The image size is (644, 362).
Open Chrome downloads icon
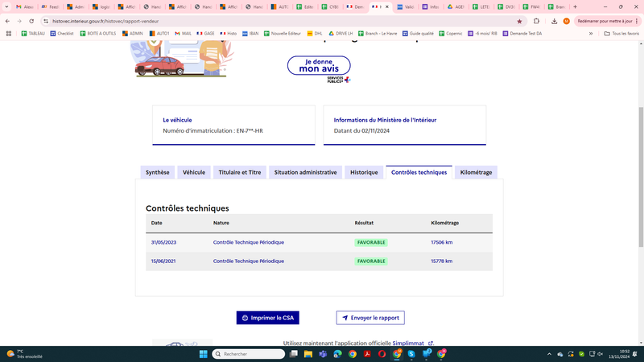pos(554,21)
